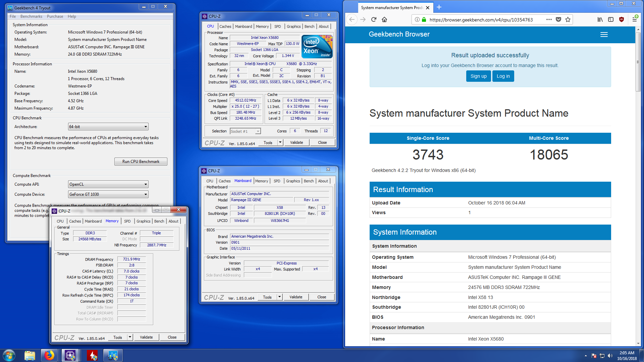Click the browser vertical scrollbar thumb
Image resolution: width=644 pixels, height=362 pixels.
638,62
